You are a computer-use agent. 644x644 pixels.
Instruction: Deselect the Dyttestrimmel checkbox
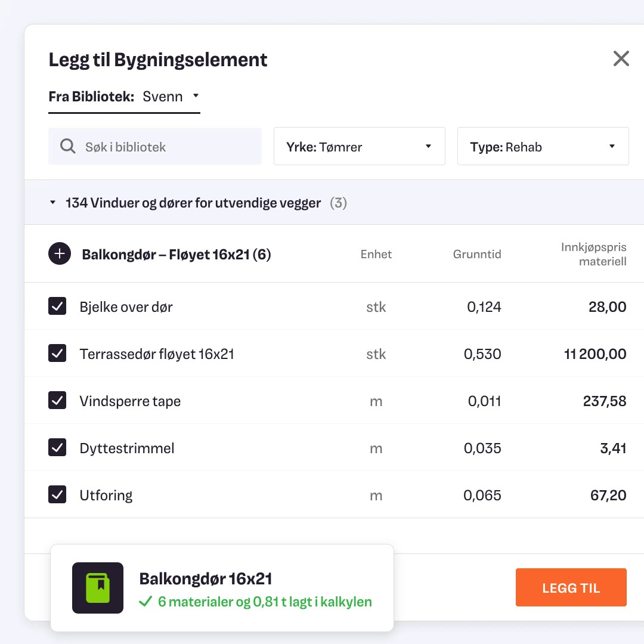pyautogui.click(x=57, y=447)
